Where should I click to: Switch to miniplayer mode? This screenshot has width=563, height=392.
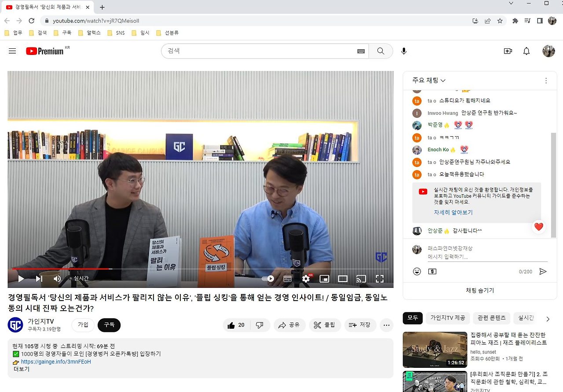coord(324,278)
